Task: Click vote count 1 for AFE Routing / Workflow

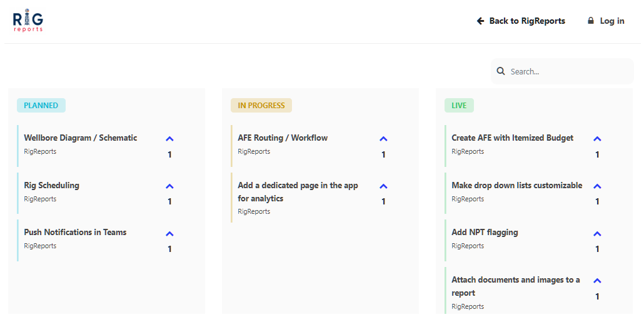Action: coord(384,155)
